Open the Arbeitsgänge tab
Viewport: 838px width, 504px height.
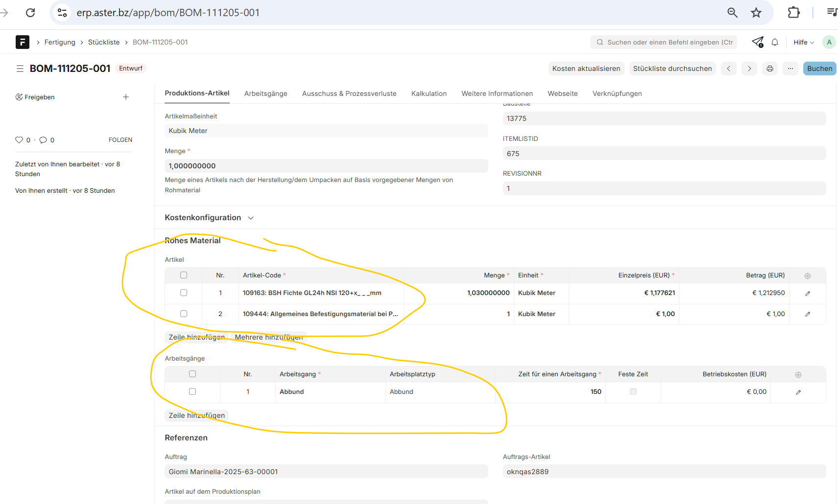[x=265, y=93]
